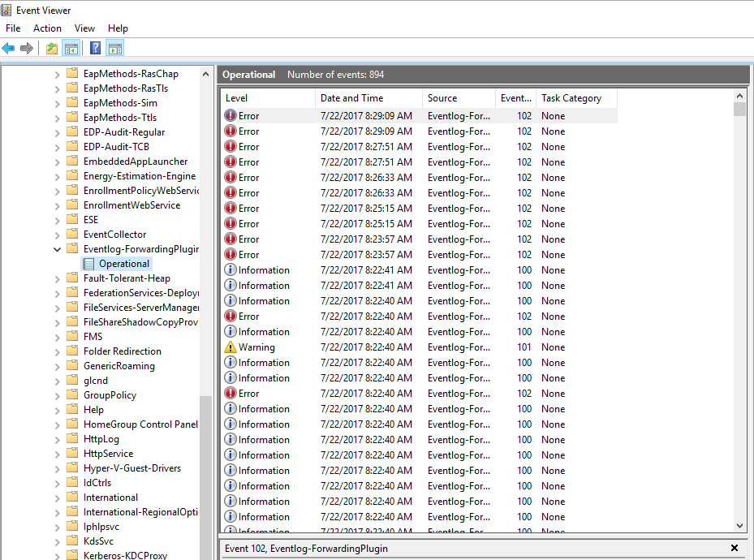Toggle the console tree panel icon
This screenshot has height=560, width=754.
coord(71,48)
